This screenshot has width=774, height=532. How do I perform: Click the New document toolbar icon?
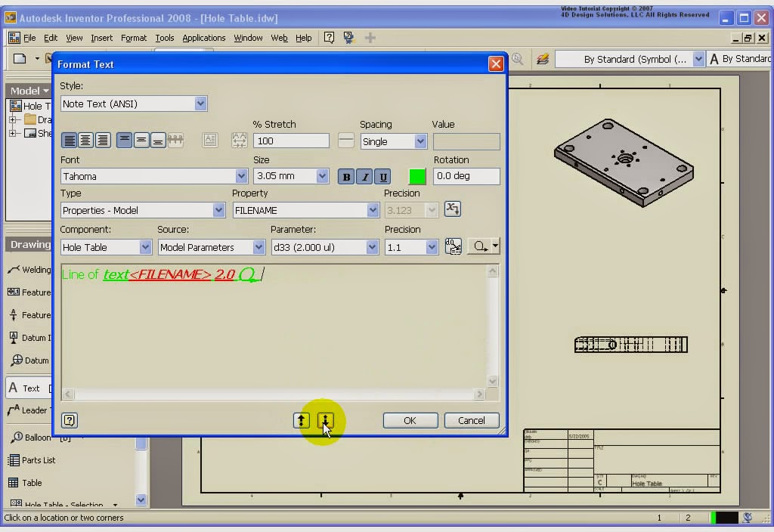coord(20,59)
